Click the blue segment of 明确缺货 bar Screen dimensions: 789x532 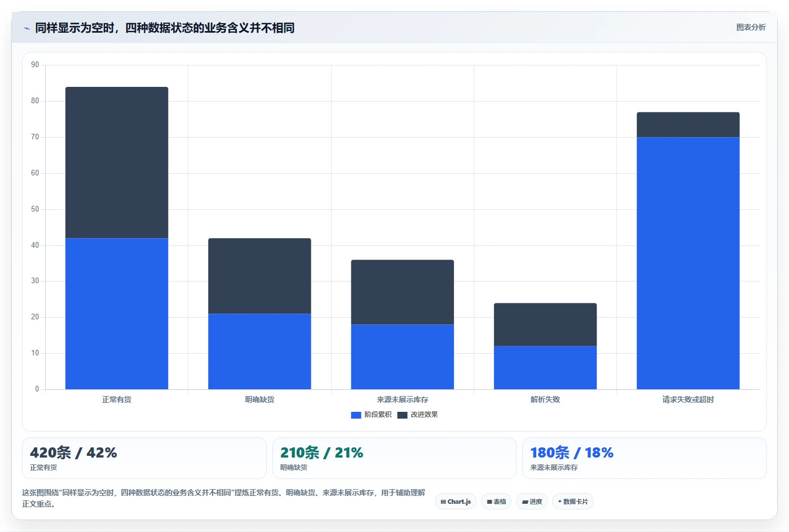coord(259,351)
